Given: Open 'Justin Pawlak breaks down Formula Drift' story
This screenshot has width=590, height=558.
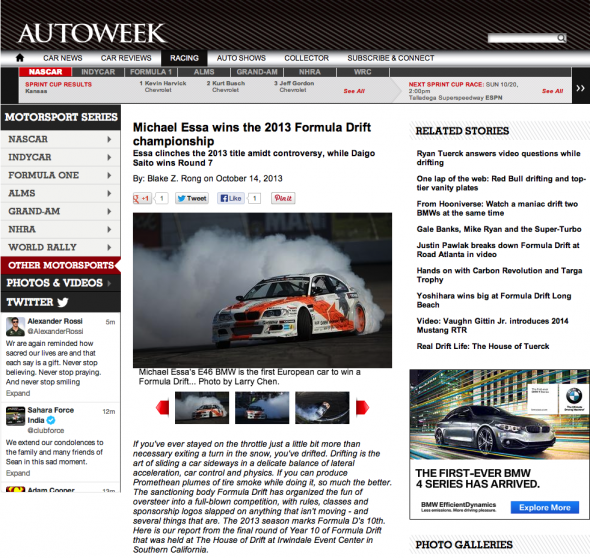Looking at the screenshot, I should [498, 250].
